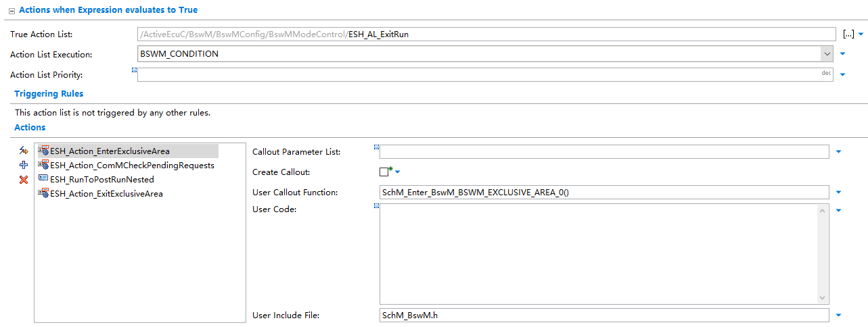The image size is (868, 327).
Task: Click User Code scrollbar down arrow
Action: tap(823, 298)
